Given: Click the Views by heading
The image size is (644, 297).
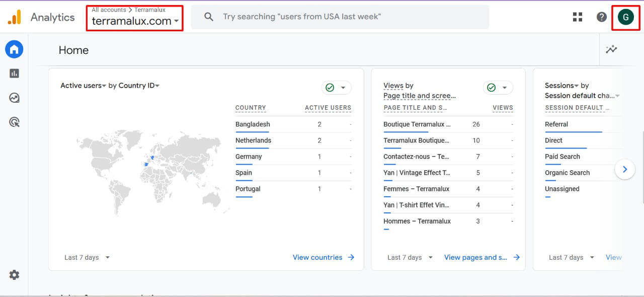Looking at the screenshot, I should (398, 86).
